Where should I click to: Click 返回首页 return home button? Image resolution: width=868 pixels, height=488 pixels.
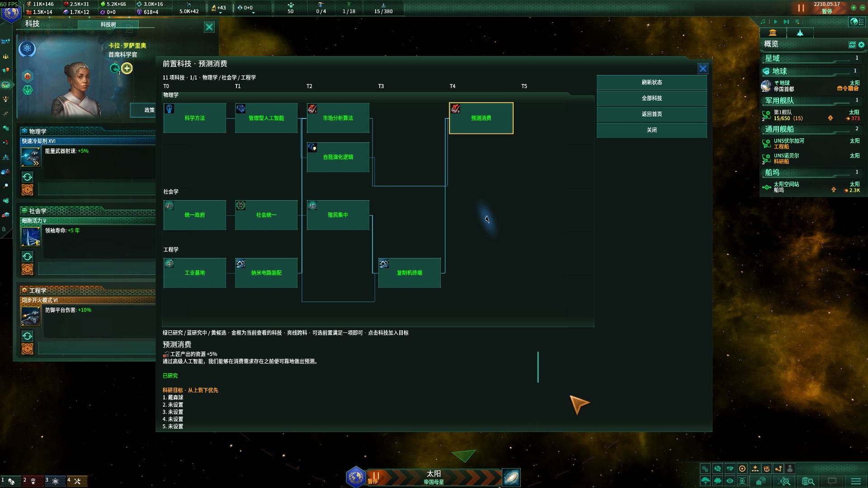click(651, 114)
